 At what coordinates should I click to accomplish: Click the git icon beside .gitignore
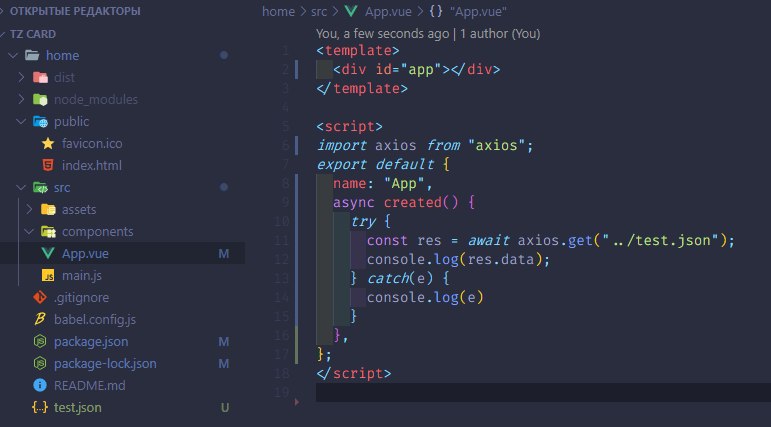point(40,297)
